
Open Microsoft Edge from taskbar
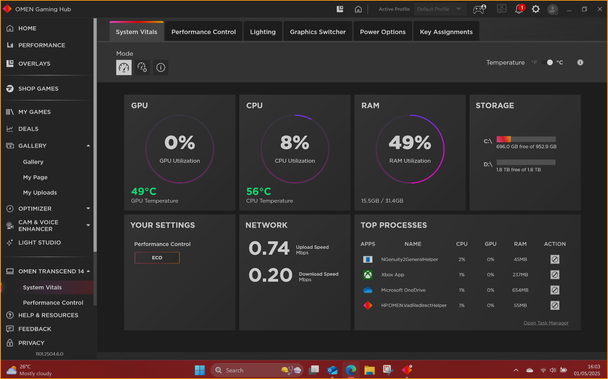351,370
